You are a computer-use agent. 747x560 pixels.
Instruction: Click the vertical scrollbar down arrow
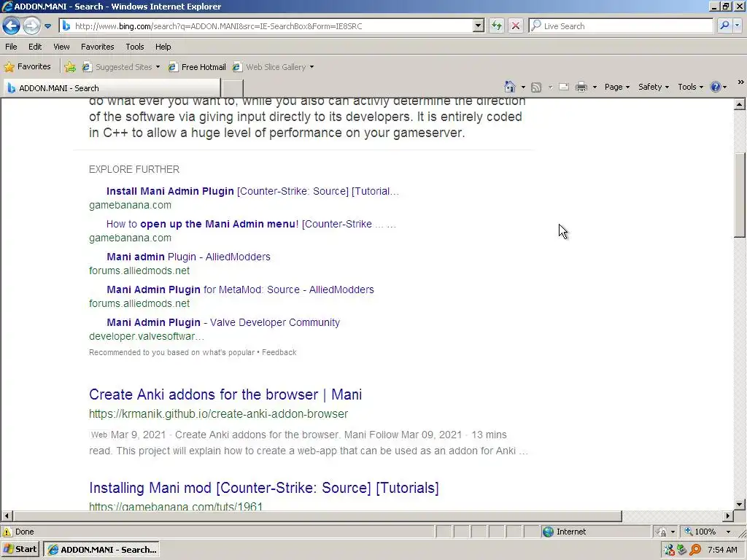[740, 505]
